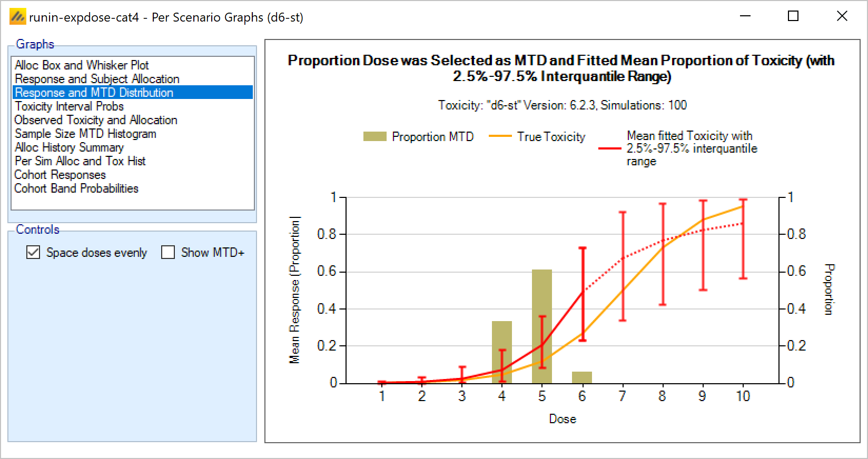Show Observed Toxicity and Allocation graph
Image resolution: width=868 pixels, height=459 pixels.
pos(96,120)
